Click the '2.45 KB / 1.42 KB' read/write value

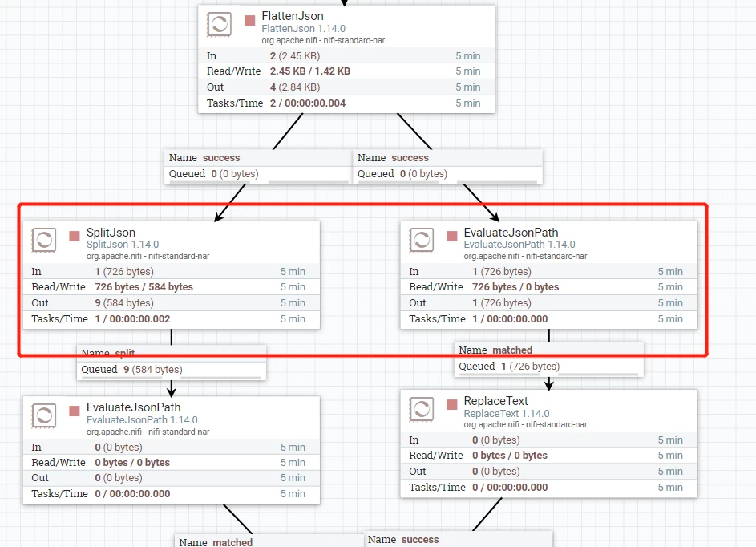310,71
